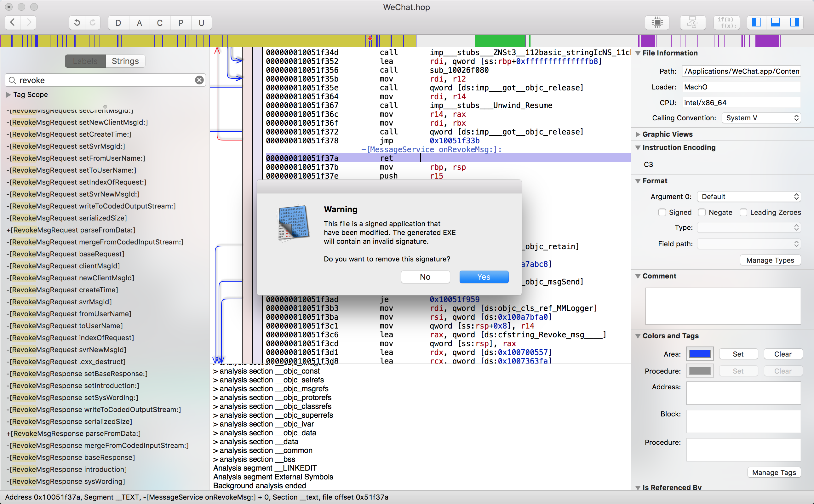The width and height of the screenshot is (814, 504).
Task: Enable the Signed checkbox
Action: pos(662,212)
